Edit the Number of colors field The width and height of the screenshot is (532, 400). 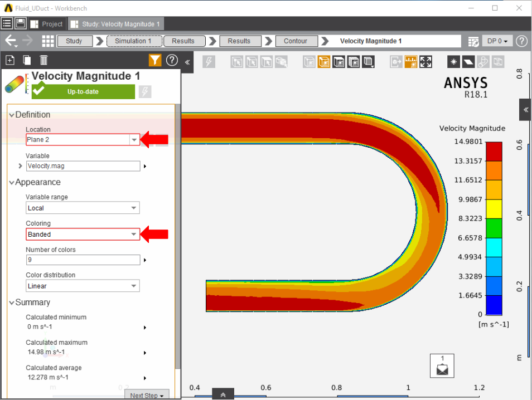pyautogui.click(x=83, y=260)
